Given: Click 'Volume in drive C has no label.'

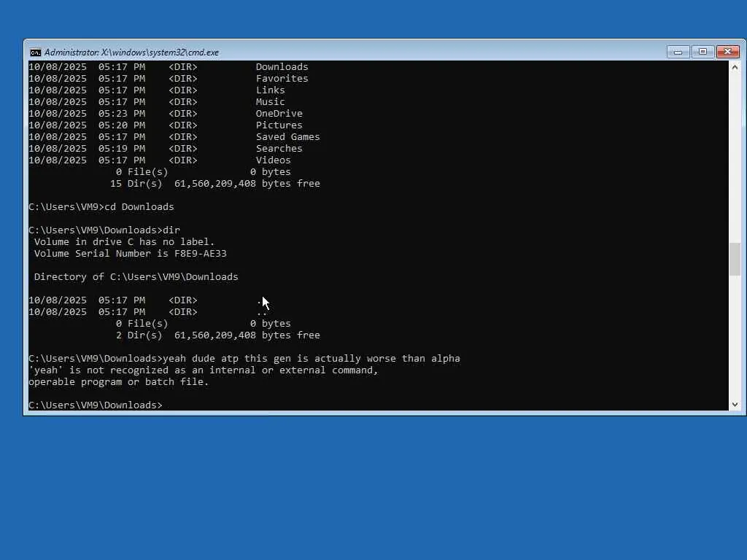Looking at the screenshot, I should 124,241.
